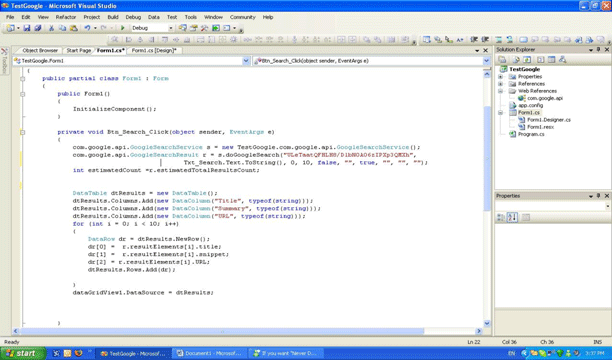Open the Community menu

(242, 17)
